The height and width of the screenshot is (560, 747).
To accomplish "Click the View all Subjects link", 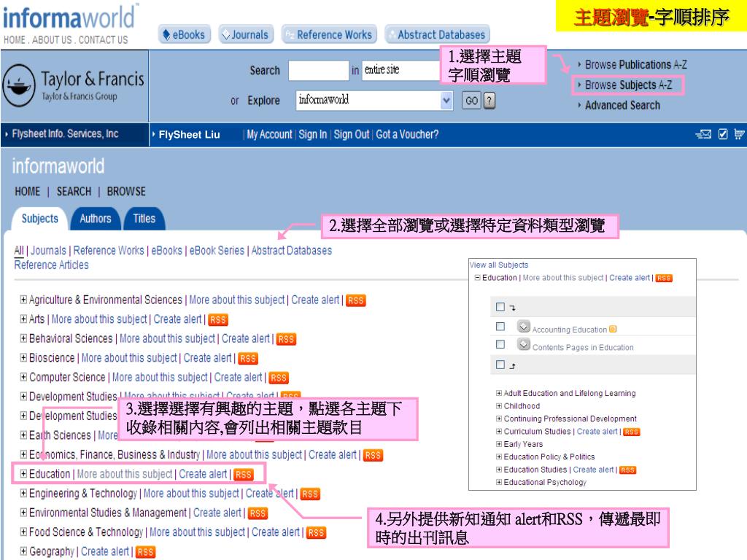I will coord(499,265).
